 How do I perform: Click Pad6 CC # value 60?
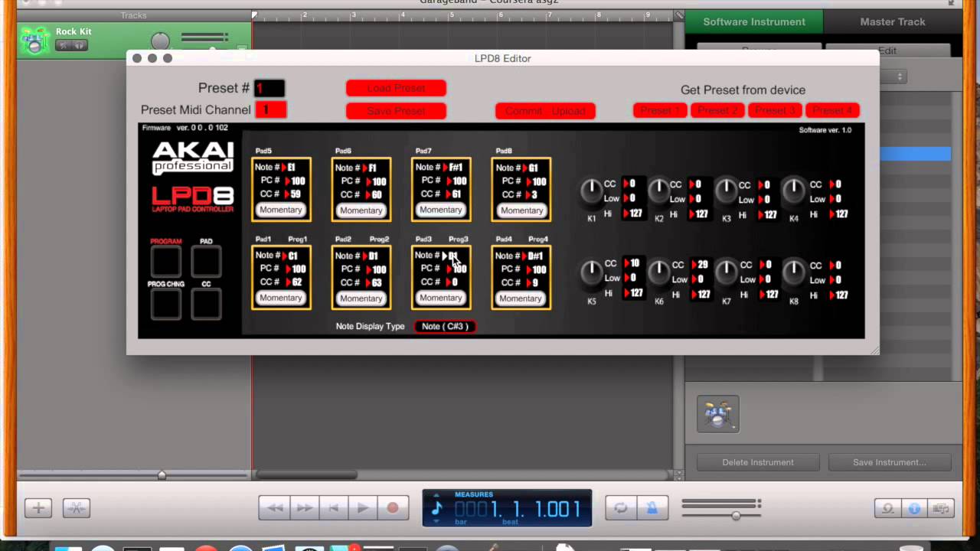pyautogui.click(x=376, y=195)
